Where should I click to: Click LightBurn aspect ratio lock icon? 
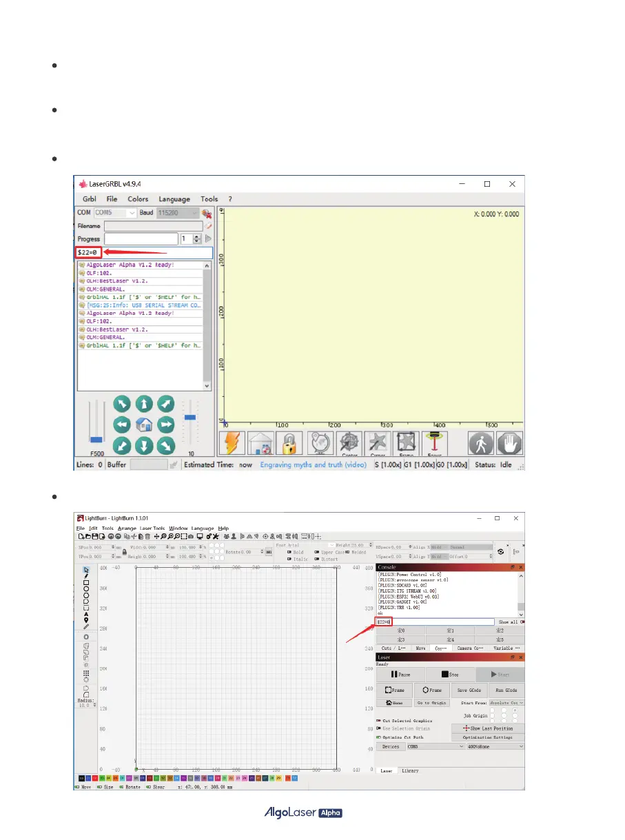(x=125, y=551)
